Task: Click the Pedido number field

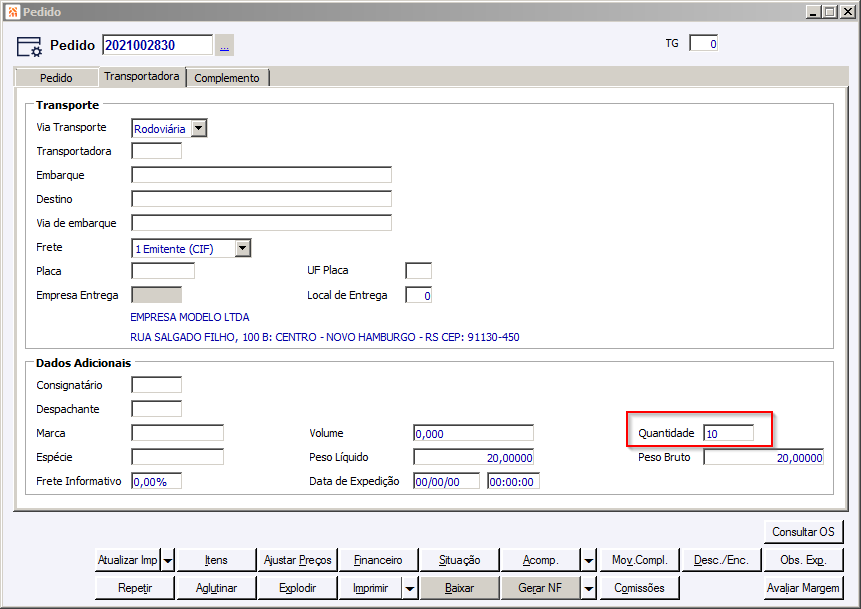Action: [x=158, y=45]
